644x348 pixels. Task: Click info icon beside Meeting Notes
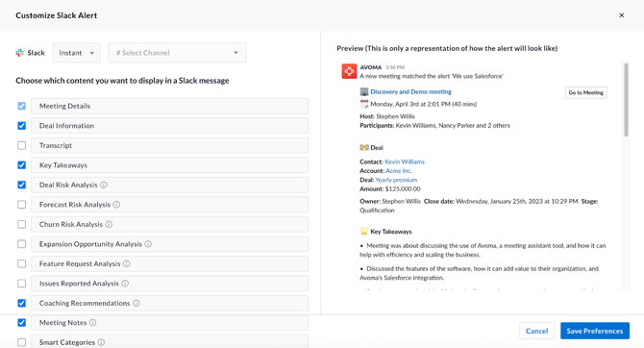[93, 323]
